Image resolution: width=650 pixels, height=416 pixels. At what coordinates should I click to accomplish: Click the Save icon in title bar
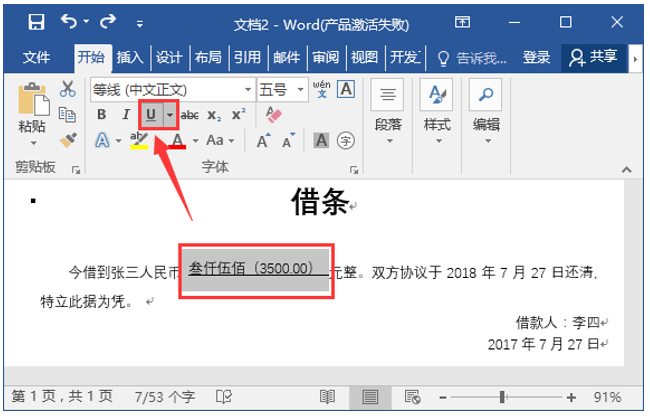(x=36, y=22)
